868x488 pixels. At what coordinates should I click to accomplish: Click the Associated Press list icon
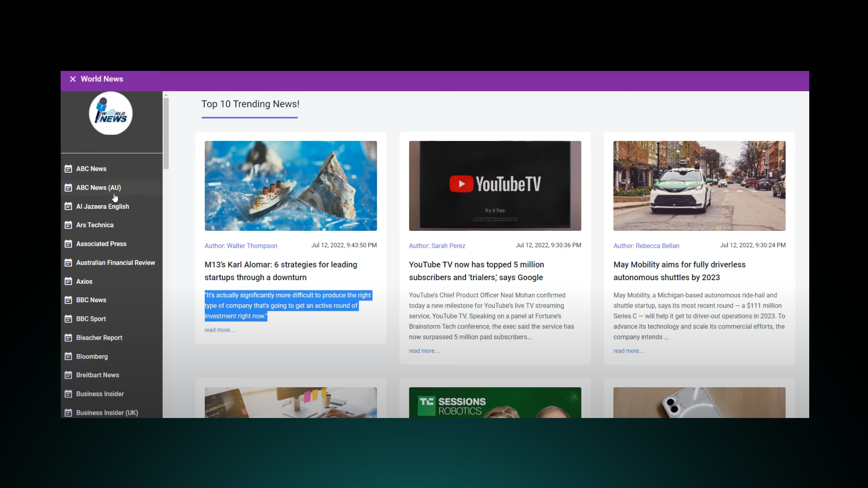pos(68,244)
